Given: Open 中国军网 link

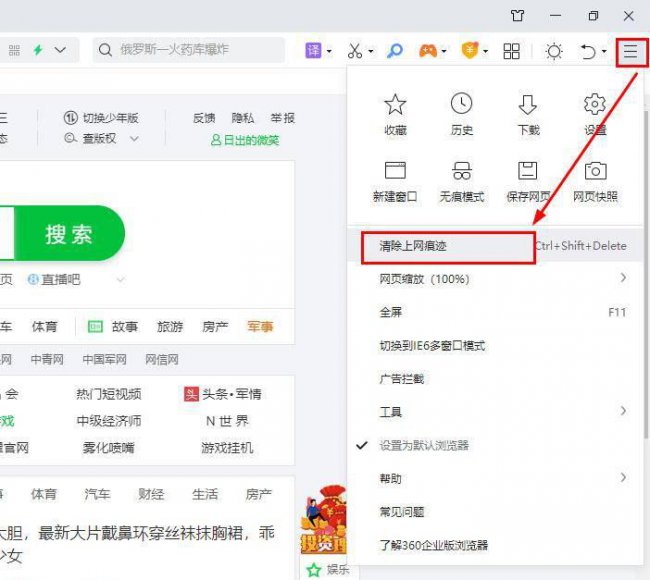Looking at the screenshot, I should coord(104,359).
